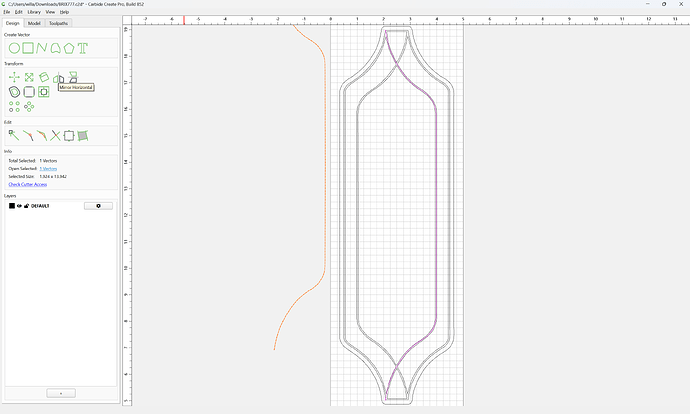Click the Check Cutter Access link
The height and width of the screenshot is (414, 690).
(x=28, y=184)
